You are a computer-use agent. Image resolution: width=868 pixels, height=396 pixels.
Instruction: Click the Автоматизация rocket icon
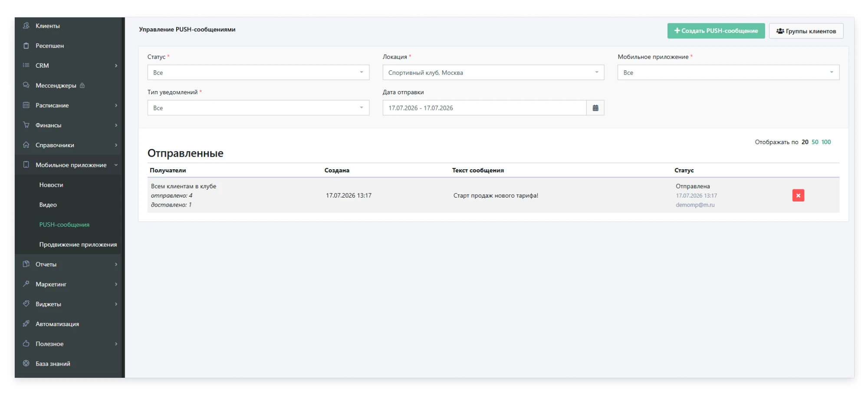pos(26,323)
